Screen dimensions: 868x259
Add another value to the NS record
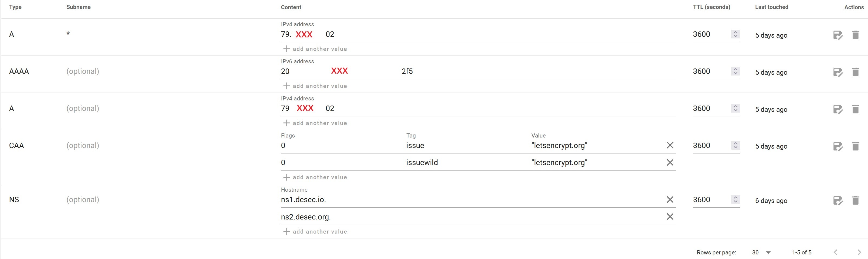315,231
